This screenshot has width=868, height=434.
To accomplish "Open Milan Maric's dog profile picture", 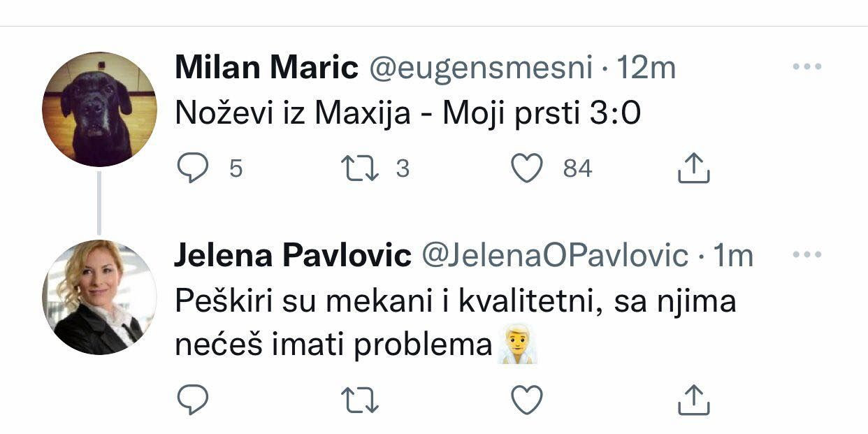I will point(99,110).
